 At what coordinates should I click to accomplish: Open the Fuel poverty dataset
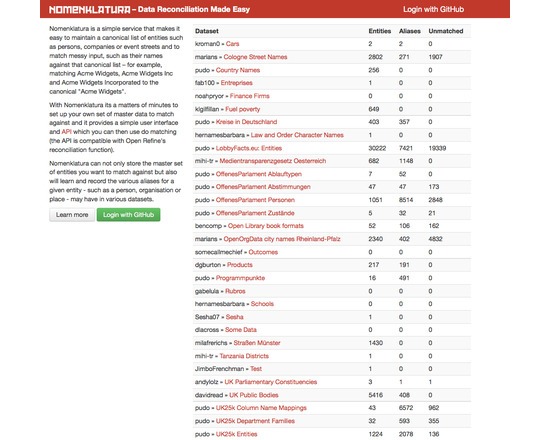(x=243, y=109)
